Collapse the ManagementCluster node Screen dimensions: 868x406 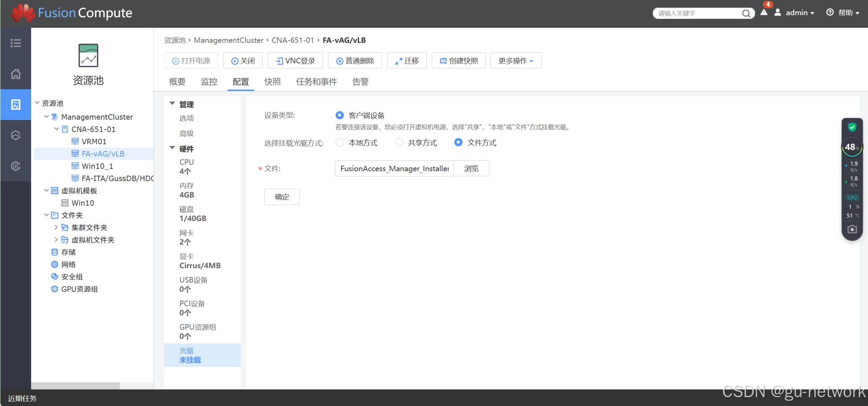46,117
